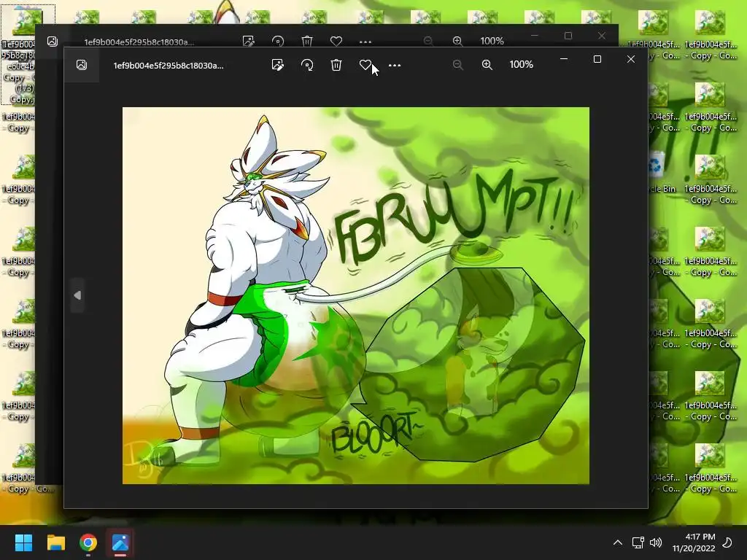Click Photos app icon in front window title bar
The height and width of the screenshot is (560, 747).
82,65
